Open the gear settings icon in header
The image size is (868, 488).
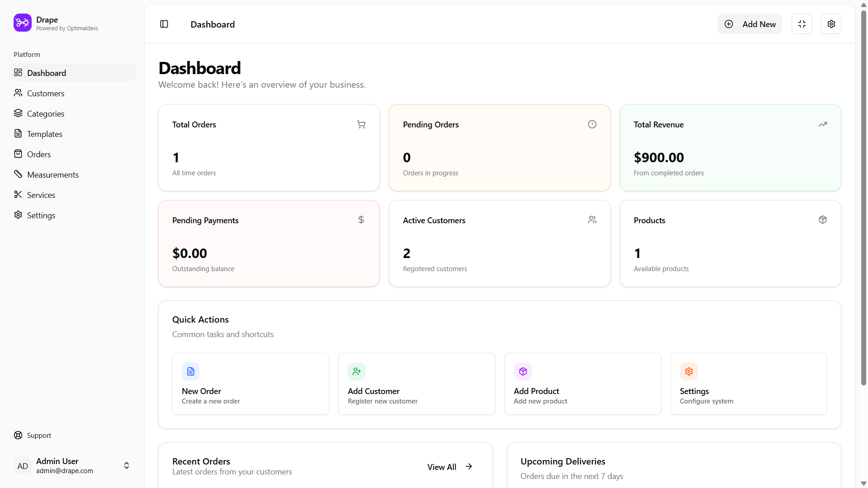tap(831, 24)
